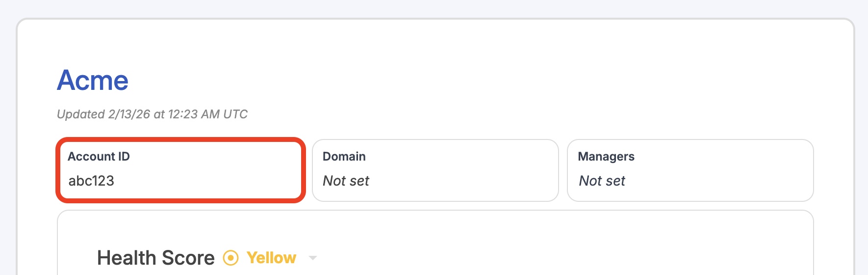
Task: Open the Health Score dropdown caret
Action: click(313, 258)
